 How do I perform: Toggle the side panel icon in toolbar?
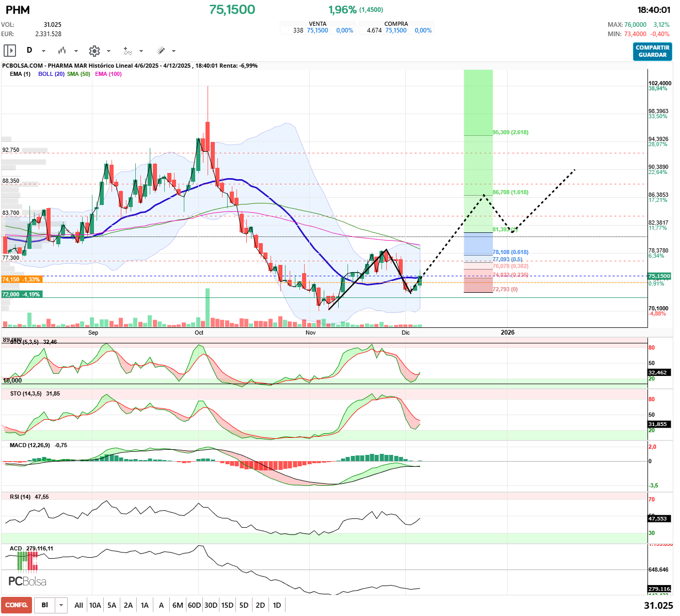[x=10, y=51]
